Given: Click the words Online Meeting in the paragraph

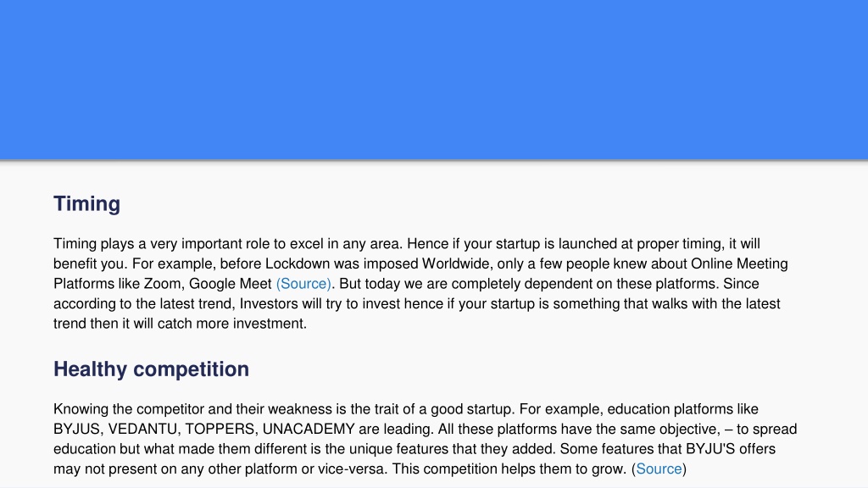Looking at the screenshot, I should pyautogui.click(x=739, y=264).
